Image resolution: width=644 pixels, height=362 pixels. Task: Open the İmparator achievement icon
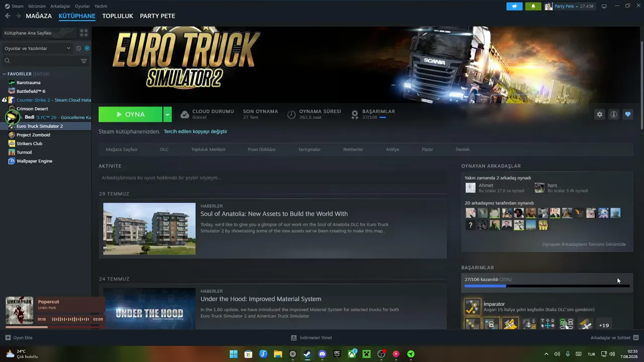pos(472,307)
